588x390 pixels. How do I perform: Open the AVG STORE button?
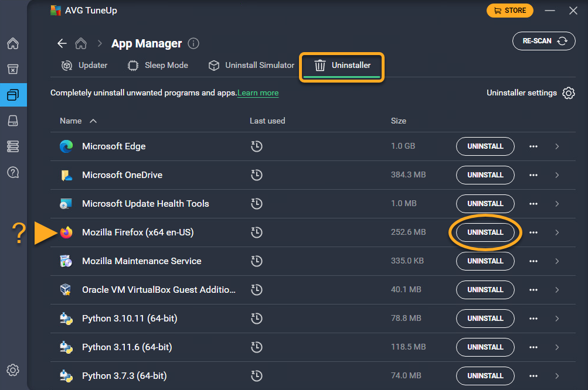509,11
